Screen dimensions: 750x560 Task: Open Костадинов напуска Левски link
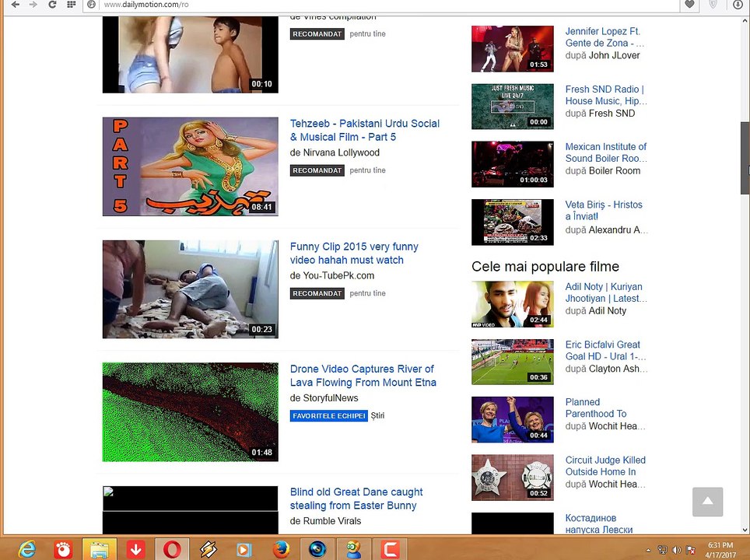pos(599,523)
